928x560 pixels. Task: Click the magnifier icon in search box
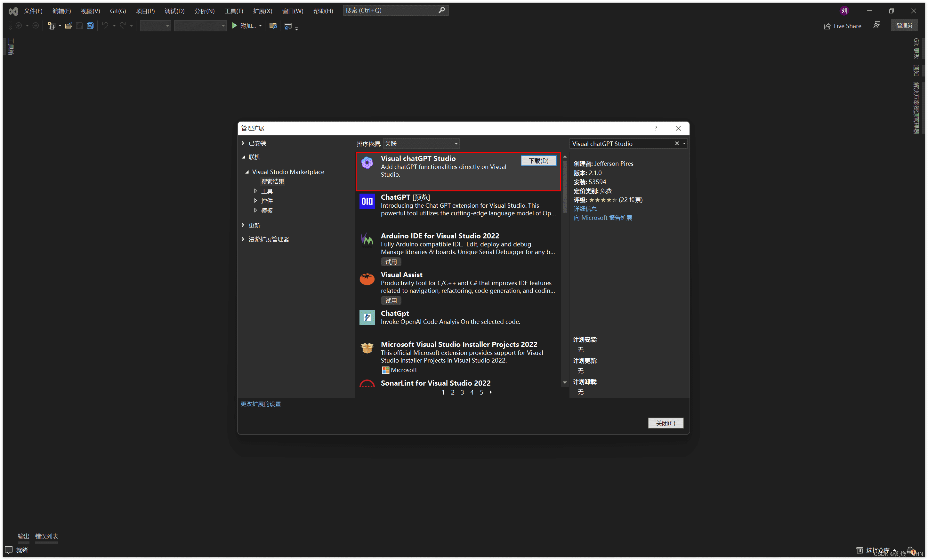point(442,10)
